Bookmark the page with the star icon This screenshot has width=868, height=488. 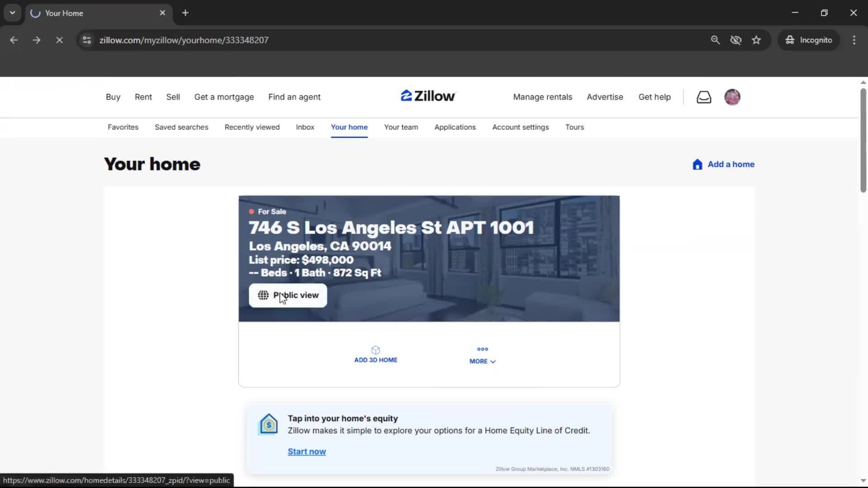pyautogui.click(x=756, y=40)
